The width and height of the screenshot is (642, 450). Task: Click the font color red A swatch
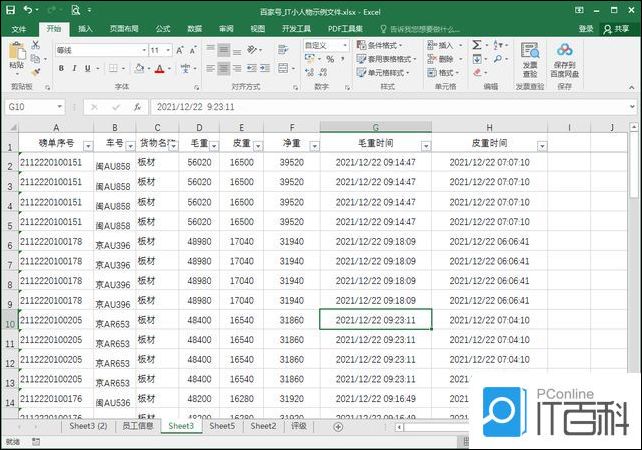point(159,68)
